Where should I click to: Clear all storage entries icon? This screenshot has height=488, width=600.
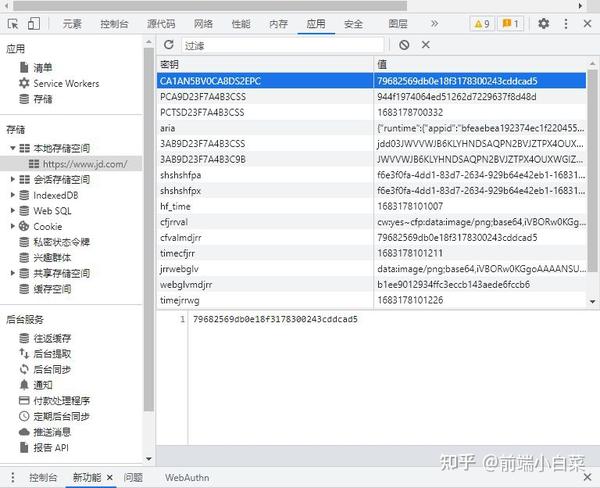pos(404,45)
